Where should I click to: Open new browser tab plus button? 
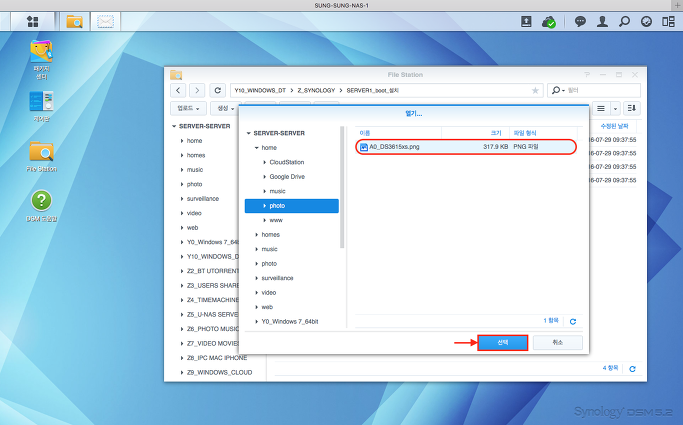(x=677, y=5)
